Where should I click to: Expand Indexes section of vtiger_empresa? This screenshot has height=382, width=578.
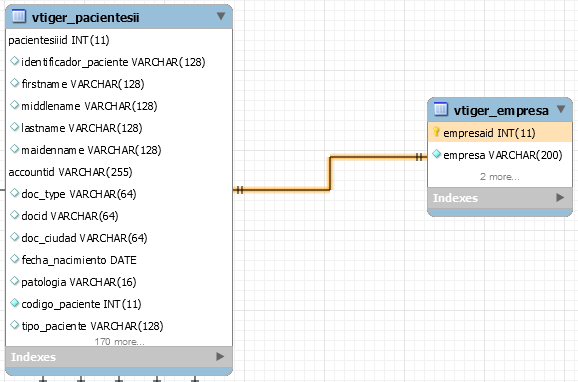coord(560,198)
